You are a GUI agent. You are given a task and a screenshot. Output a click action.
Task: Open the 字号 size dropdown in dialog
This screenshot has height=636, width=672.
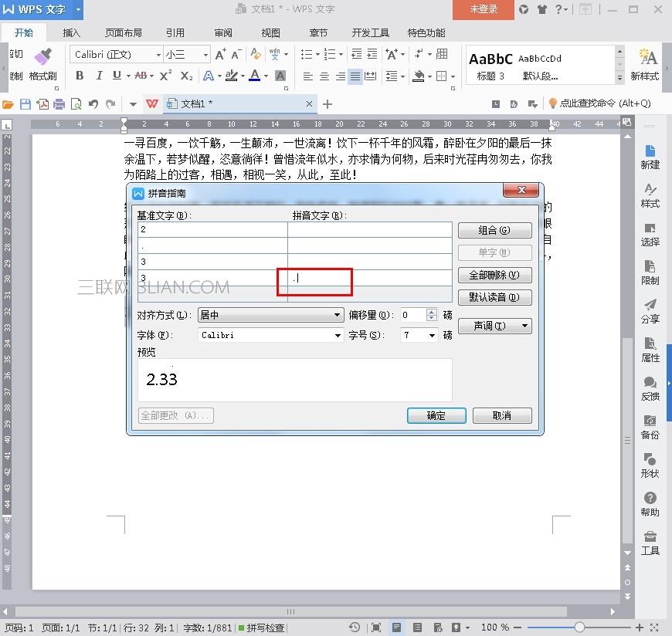tap(433, 335)
